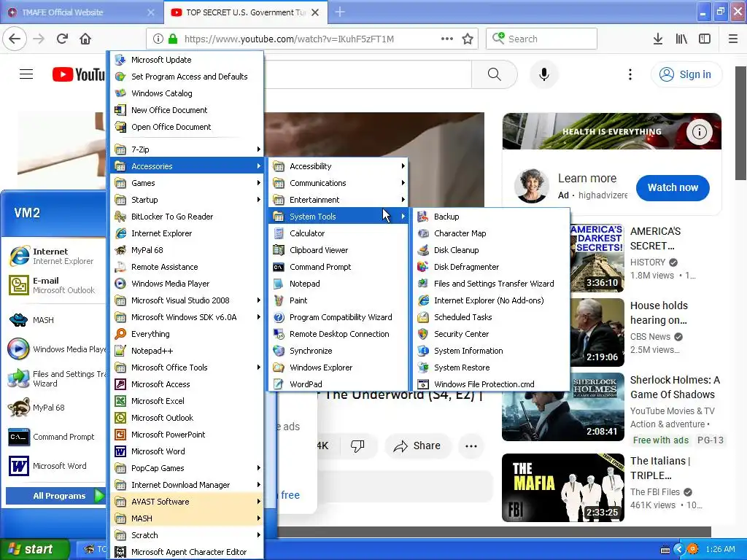Screen dimensions: 747x560
Task: Open Microsoft PowerPoint
Action: coord(187,435)
